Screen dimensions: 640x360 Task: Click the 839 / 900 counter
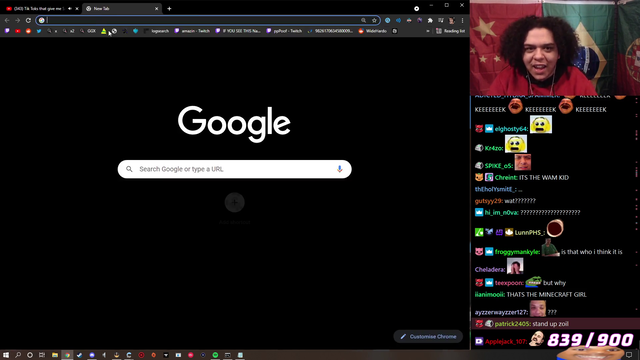[x=590, y=340]
